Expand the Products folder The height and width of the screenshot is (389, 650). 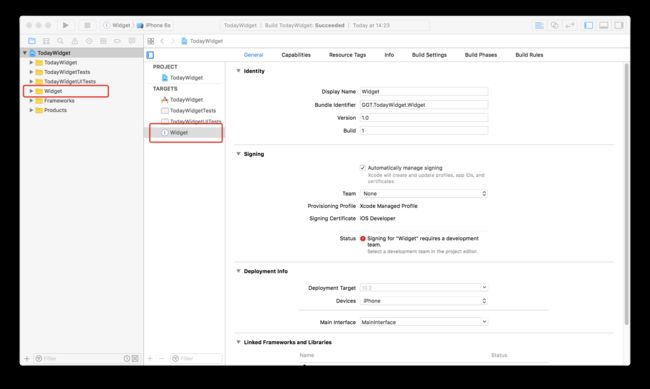[31, 110]
